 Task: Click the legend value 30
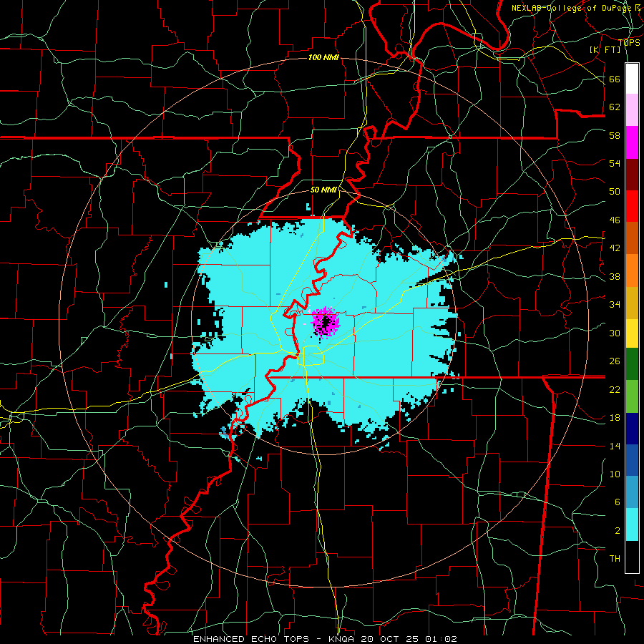pos(615,333)
